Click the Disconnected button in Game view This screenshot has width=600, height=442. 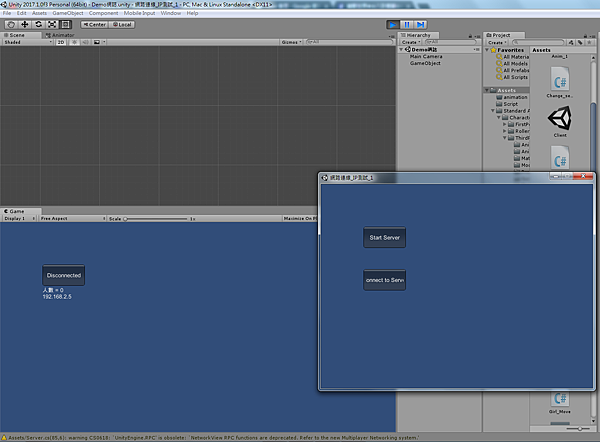[x=64, y=275]
